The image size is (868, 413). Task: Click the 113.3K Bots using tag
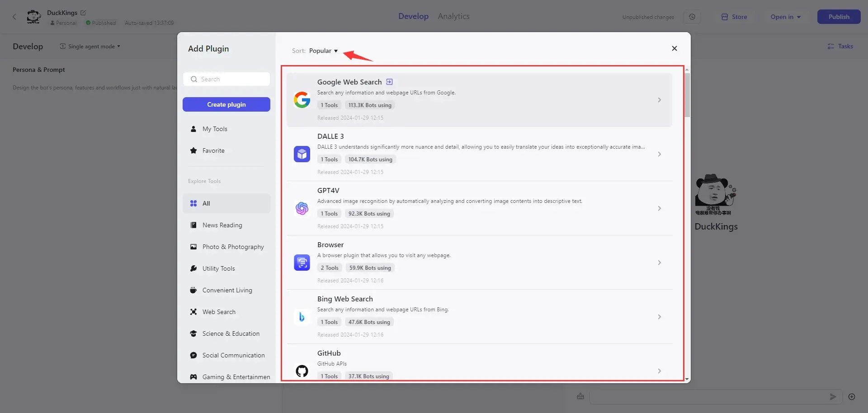coord(370,105)
